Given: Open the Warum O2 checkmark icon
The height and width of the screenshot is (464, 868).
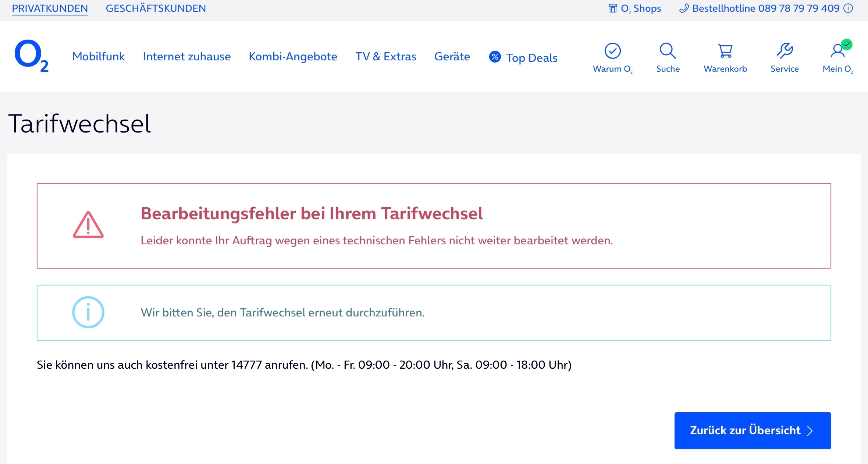Looking at the screenshot, I should 612,51.
